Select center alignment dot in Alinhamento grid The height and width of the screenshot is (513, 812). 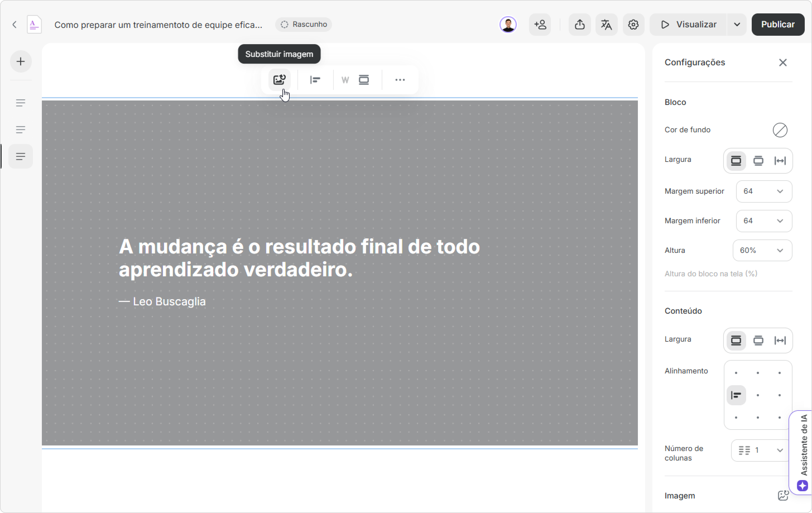[x=758, y=395]
